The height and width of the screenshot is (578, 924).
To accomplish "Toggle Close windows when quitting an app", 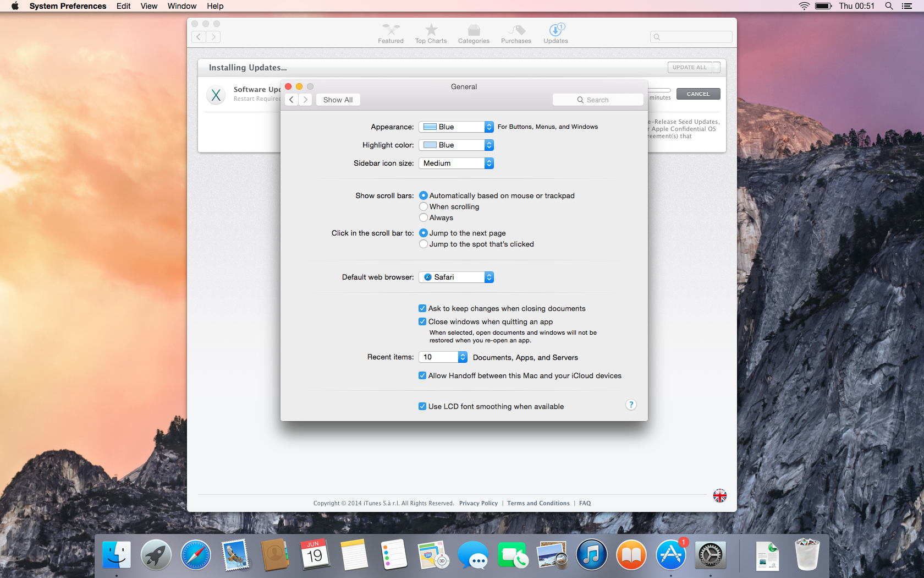I will (x=422, y=321).
